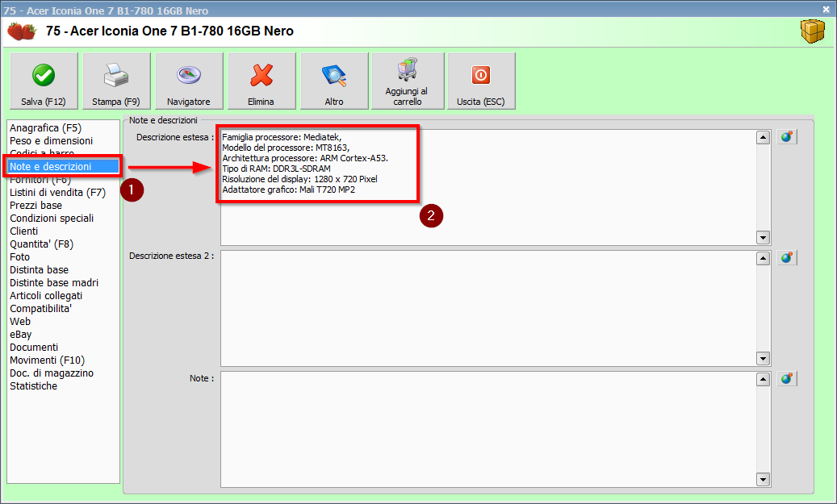Open the Web section
Image resolution: width=837 pixels, height=504 pixels.
(x=20, y=322)
